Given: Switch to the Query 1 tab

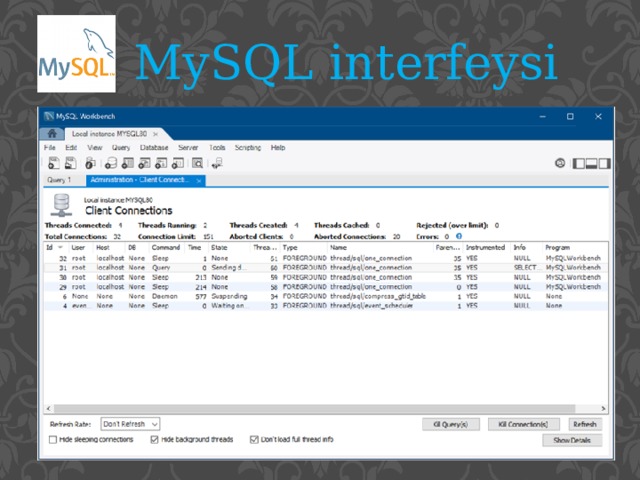Looking at the screenshot, I should (x=59, y=180).
